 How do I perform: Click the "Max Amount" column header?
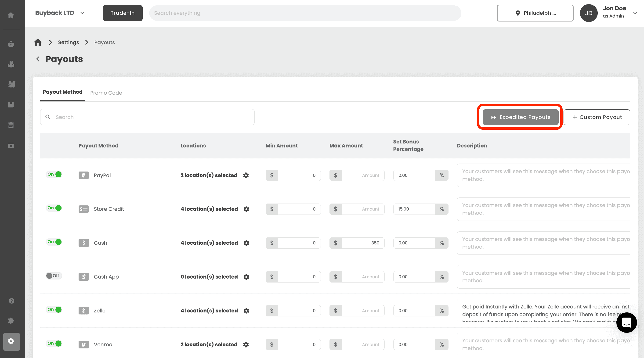pos(346,146)
